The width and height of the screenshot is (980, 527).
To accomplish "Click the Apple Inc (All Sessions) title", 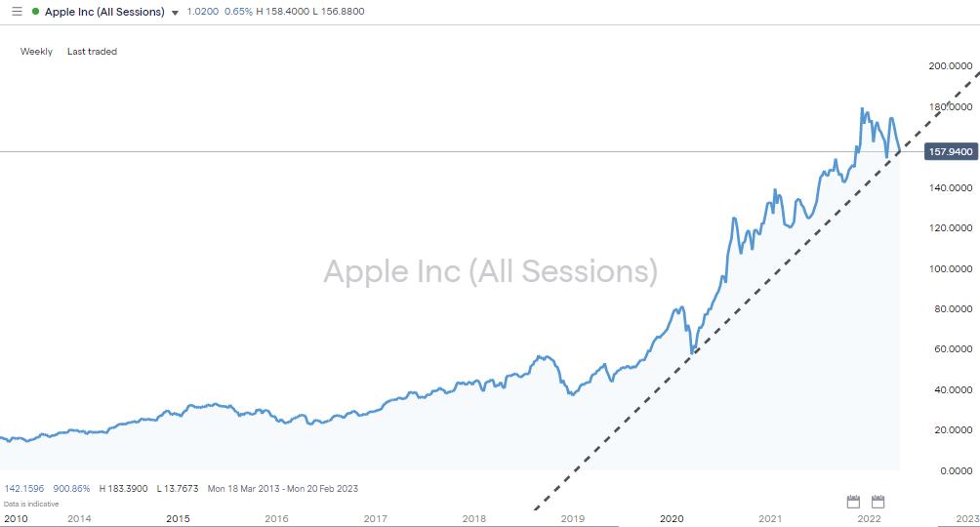I will (x=104, y=12).
